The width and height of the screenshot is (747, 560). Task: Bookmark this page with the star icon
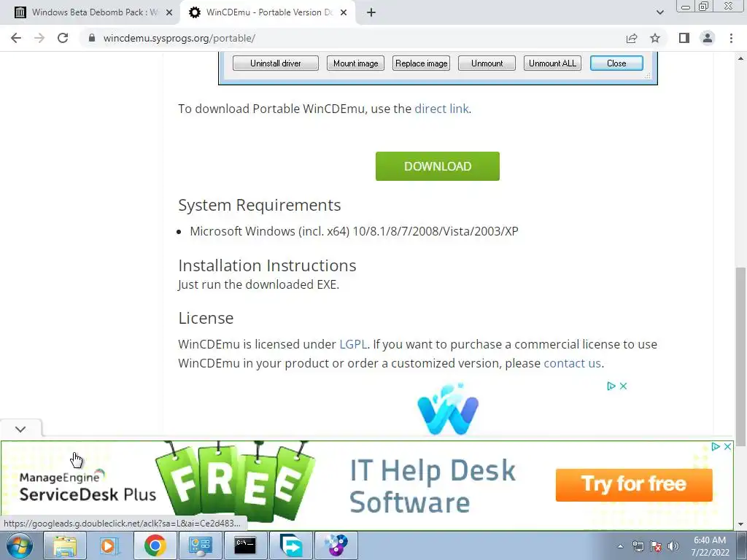[655, 38]
